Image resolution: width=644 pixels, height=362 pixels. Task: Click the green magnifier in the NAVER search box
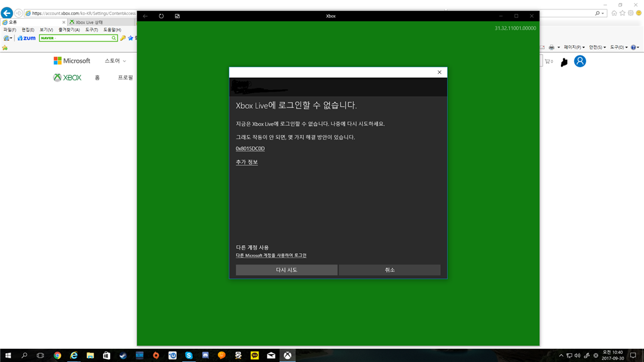coord(114,38)
